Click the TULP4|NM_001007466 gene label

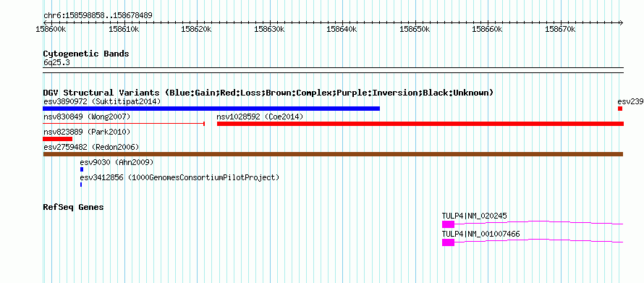481,234
